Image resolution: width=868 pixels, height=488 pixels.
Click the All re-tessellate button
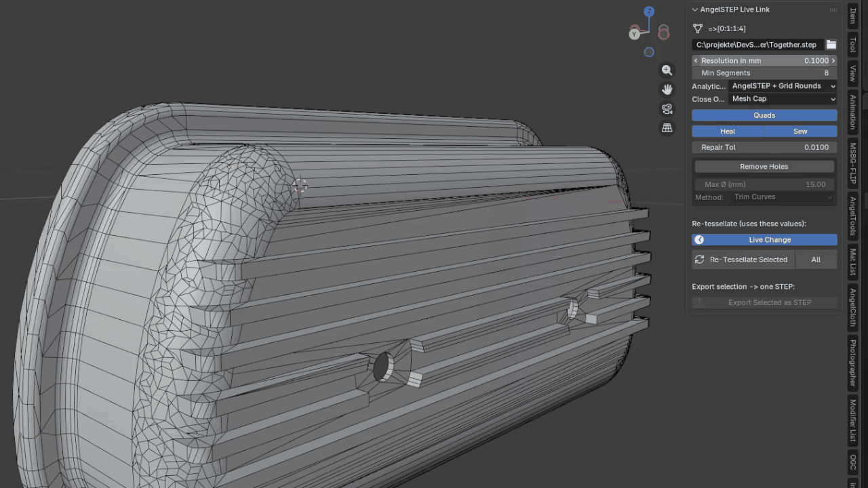pyautogui.click(x=816, y=260)
